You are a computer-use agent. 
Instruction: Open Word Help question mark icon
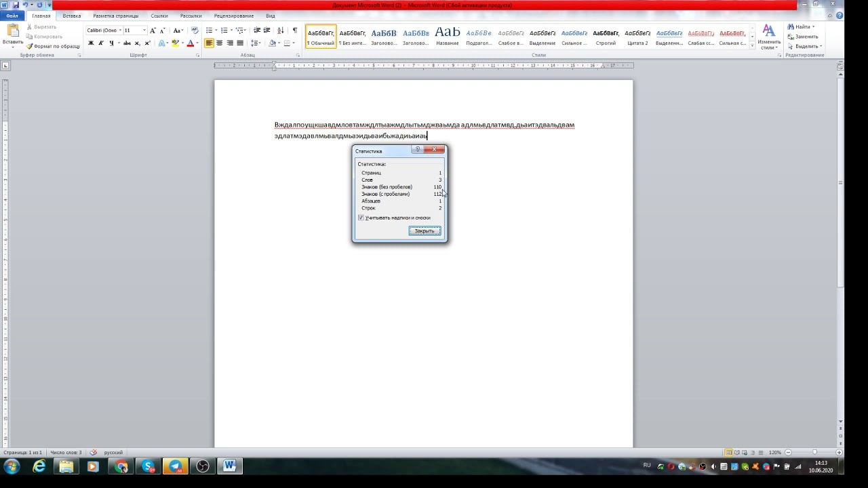coord(840,16)
